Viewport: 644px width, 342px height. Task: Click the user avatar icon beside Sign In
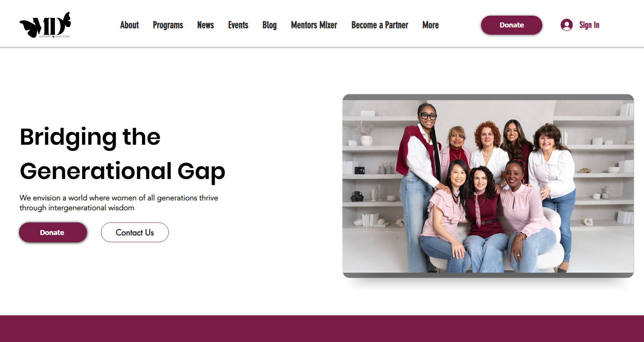pos(566,25)
